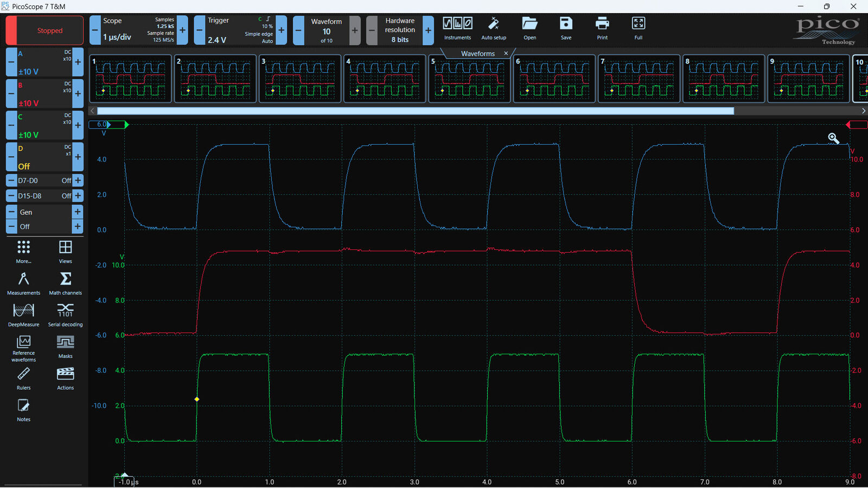Screen dimensions: 868x488
Task: Open Scope timebase settings 1 µs/div
Action: [138, 30]
